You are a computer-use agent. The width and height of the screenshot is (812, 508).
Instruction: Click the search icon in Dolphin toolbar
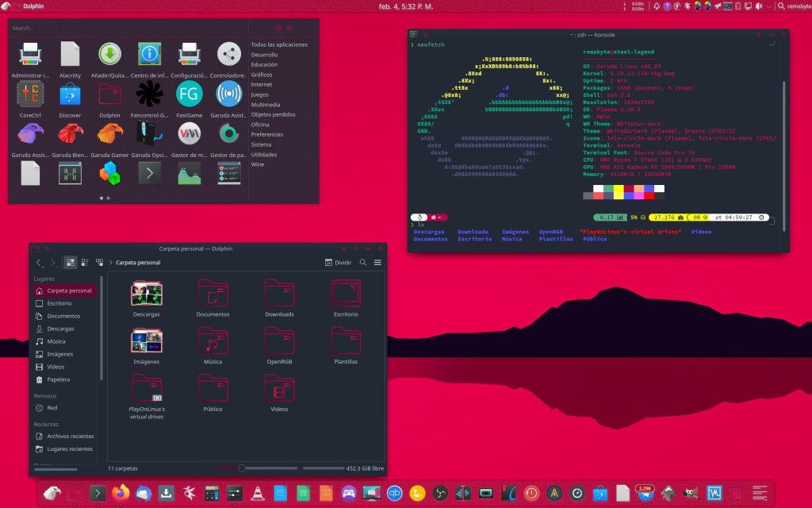(363, 262)
